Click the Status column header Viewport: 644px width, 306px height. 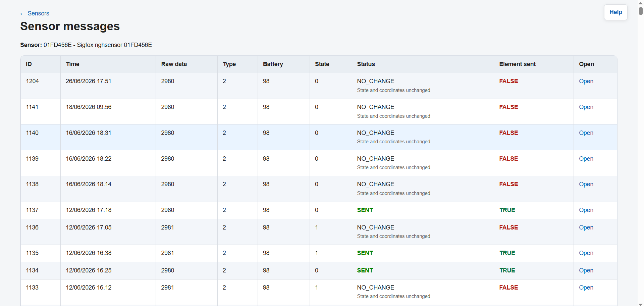(366, 64)
